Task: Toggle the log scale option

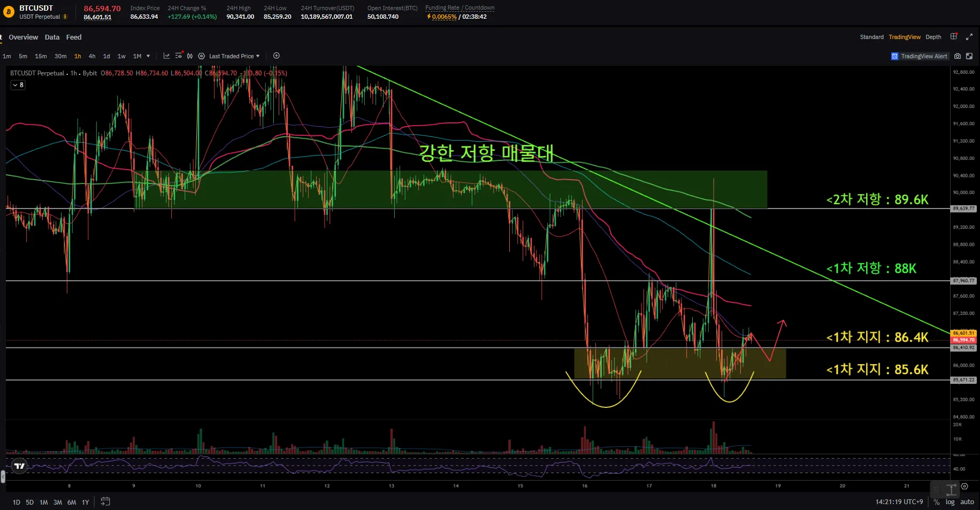Action: point(950,502)
